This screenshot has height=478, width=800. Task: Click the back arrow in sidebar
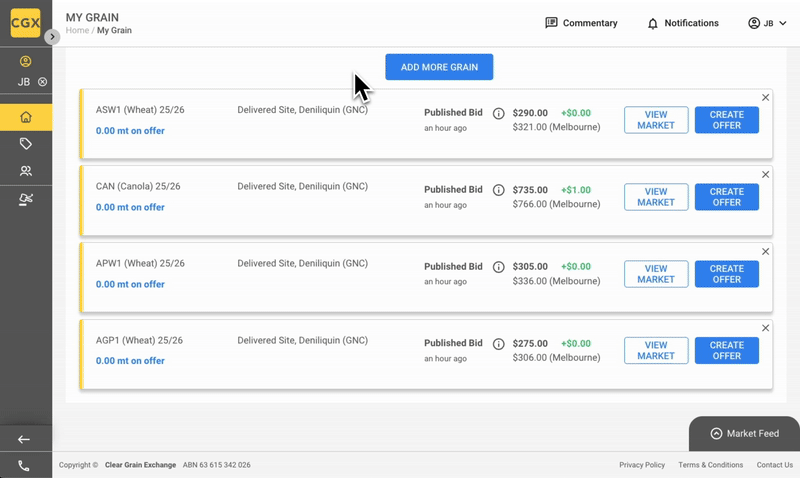pyautogui.click(x=24, y=439)
